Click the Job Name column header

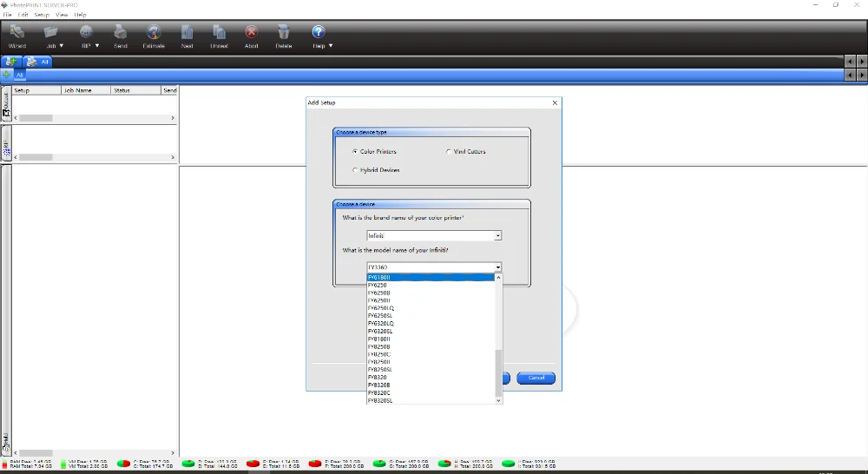(x=86, y=89)
